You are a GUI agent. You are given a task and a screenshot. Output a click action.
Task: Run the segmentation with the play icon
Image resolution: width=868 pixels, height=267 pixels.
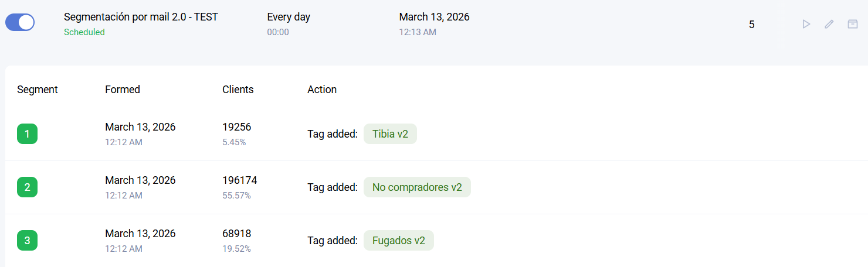pyautogui.click(x=806, y=24)
